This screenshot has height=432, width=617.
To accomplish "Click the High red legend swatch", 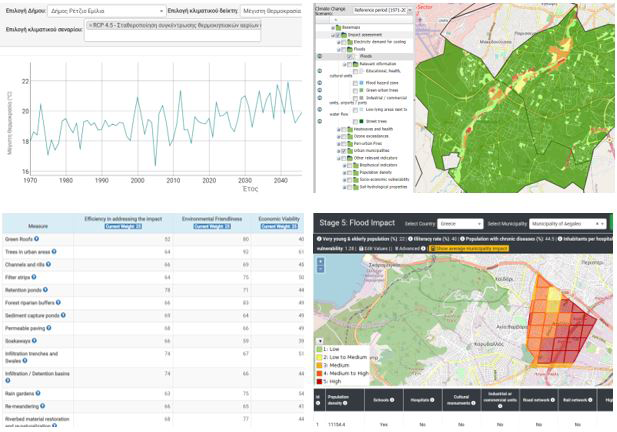I will [321, 380].
